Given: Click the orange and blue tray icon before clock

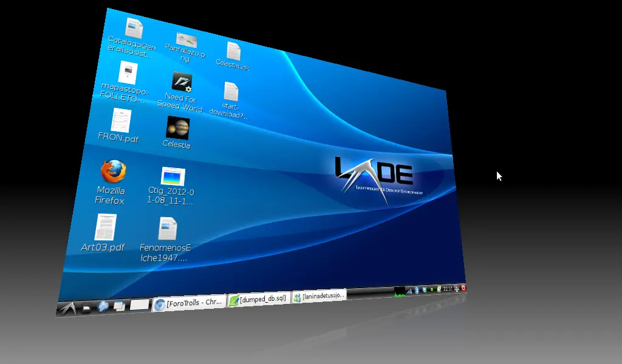Looking at the screenshot, I should [x=439, y=289].
